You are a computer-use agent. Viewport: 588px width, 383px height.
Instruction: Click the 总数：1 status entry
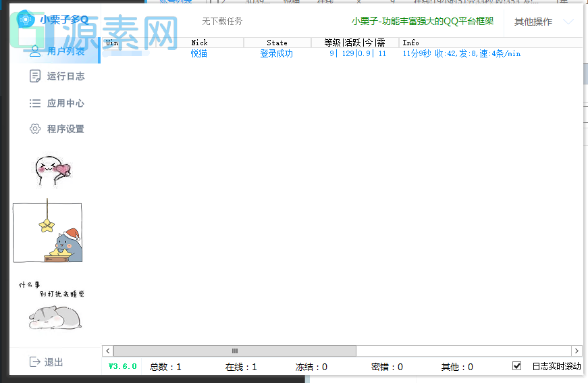pyautogui.click(x=165, y=367)
